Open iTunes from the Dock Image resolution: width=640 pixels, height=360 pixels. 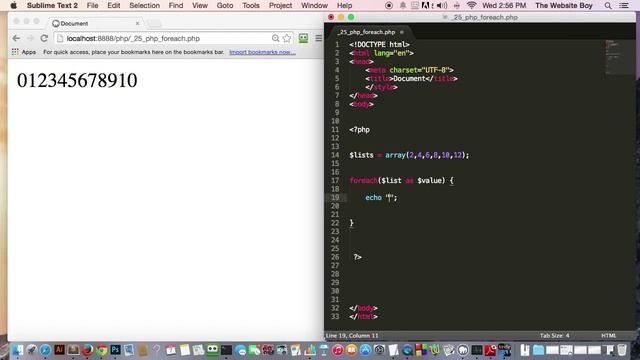click(x=338, y=350)
